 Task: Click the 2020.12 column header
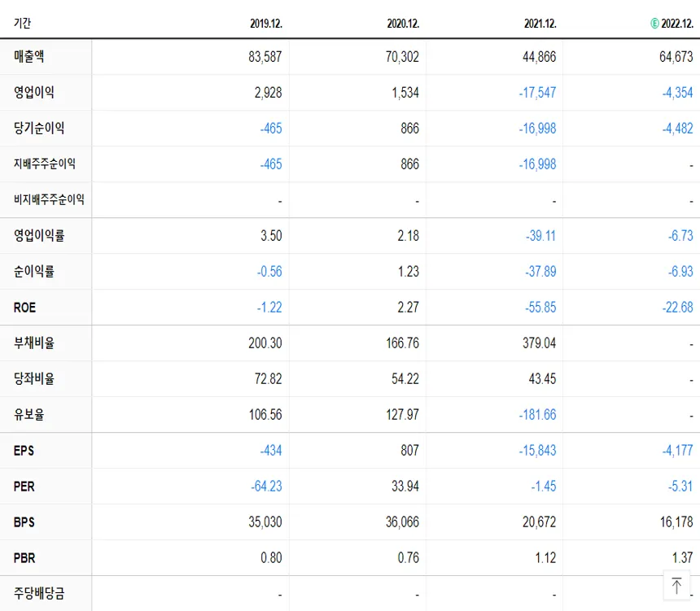coord(401,24)
